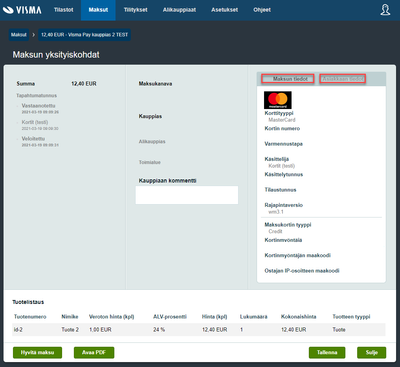Click the 24 % ALV cell
This screenshot has width=400, height=367.
pyautogui.click(x=159, y=330)
